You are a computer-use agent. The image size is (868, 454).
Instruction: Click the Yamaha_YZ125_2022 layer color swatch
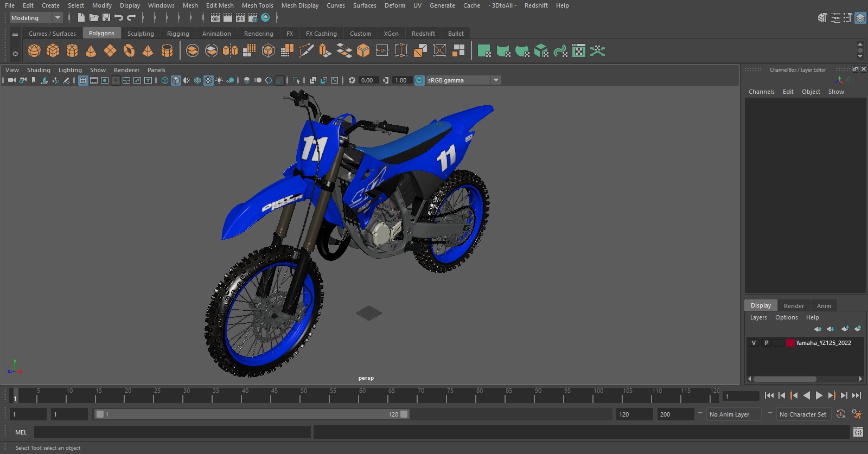tap(790, 343)
